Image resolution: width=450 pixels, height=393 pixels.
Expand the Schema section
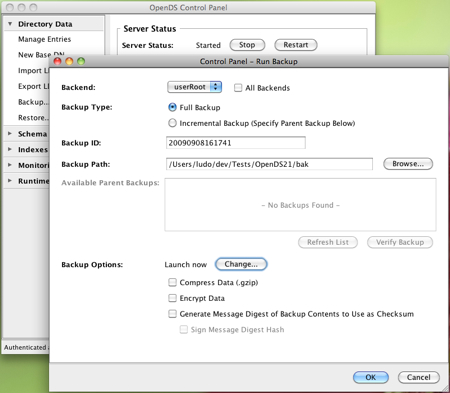[x=10, y=134]
